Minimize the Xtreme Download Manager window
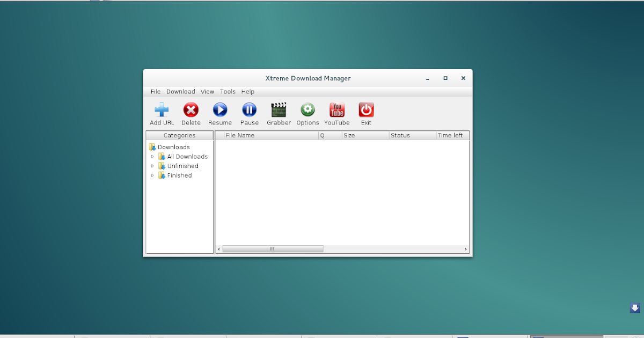This screenshot has height=338, width=644. click(428, 79)
